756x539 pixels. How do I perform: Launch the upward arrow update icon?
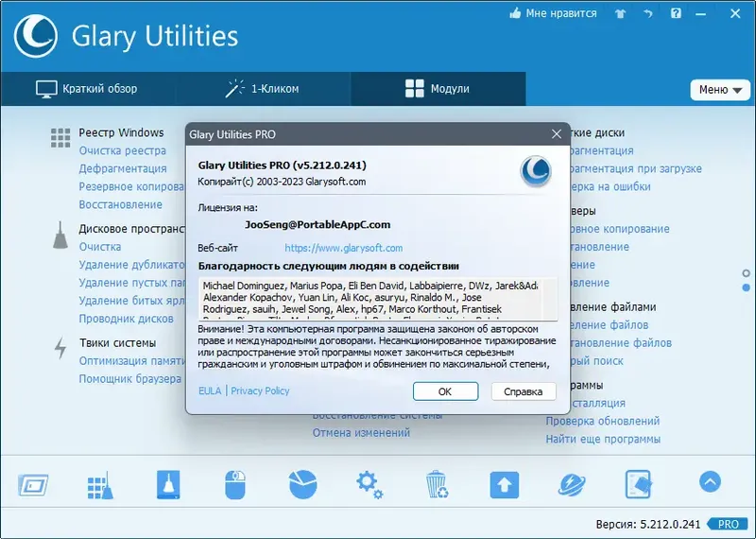505,485
